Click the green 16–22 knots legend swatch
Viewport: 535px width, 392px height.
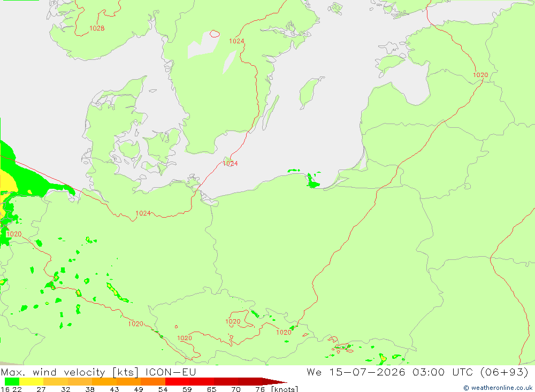click(12, 381)
